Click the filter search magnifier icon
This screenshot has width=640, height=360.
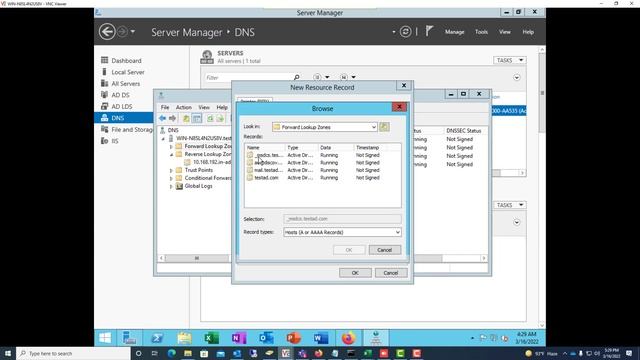coord(297,77)
